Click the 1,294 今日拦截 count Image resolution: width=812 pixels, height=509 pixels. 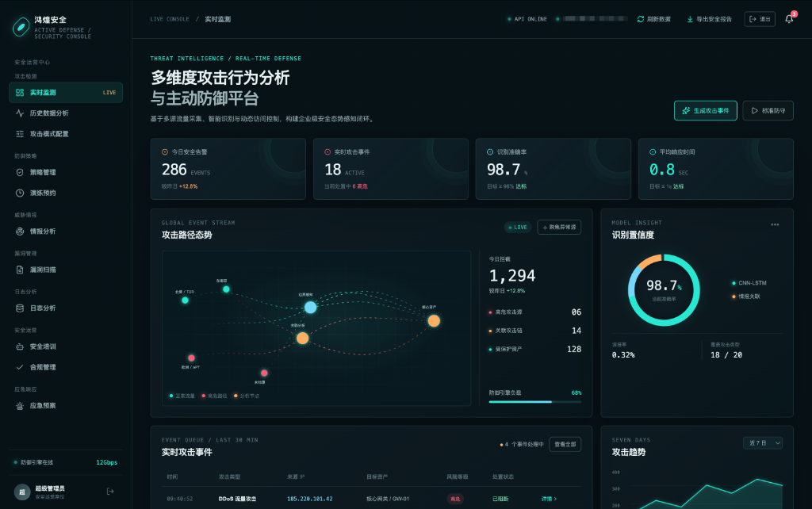pos(512,275)
